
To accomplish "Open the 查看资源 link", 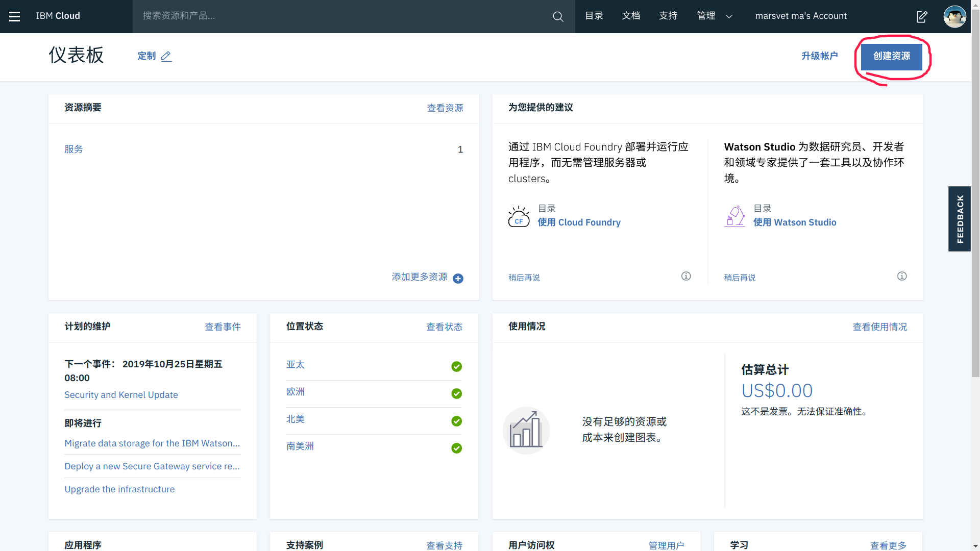I will coord(445,108).
